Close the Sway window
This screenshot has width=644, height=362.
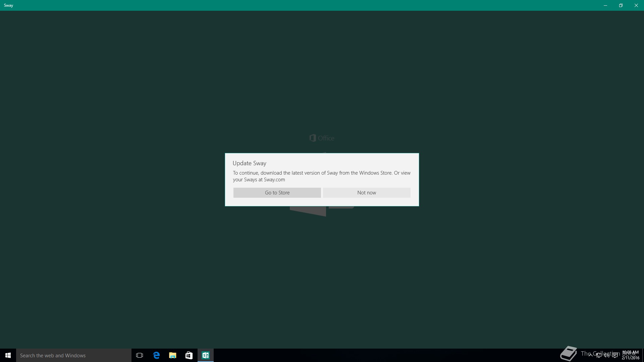[x=636, y=5]
